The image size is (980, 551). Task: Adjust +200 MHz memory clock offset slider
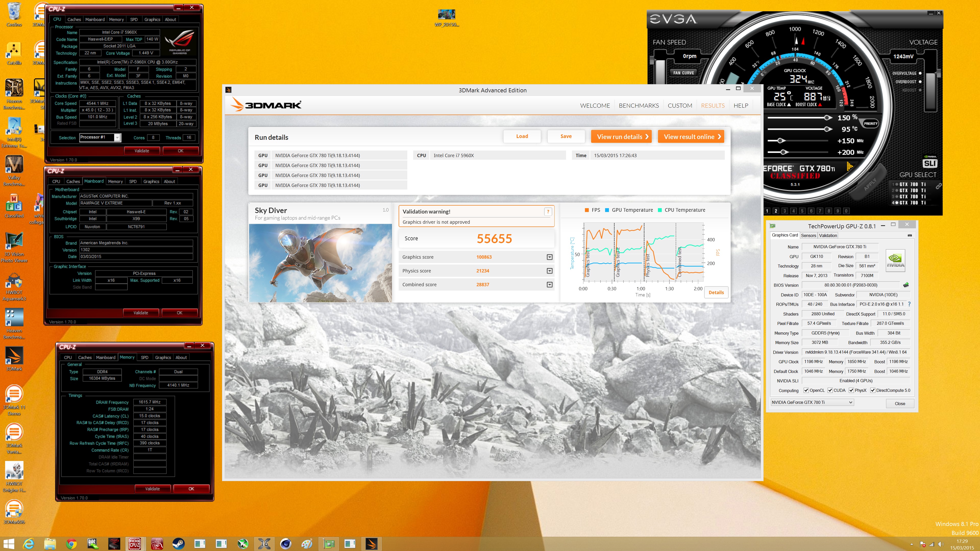click(784, 152)
